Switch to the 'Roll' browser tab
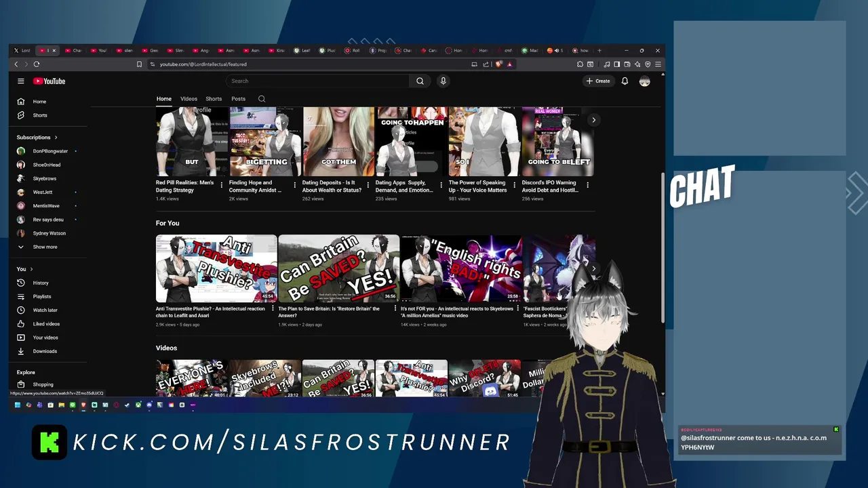868x488 pixels. 353,50
